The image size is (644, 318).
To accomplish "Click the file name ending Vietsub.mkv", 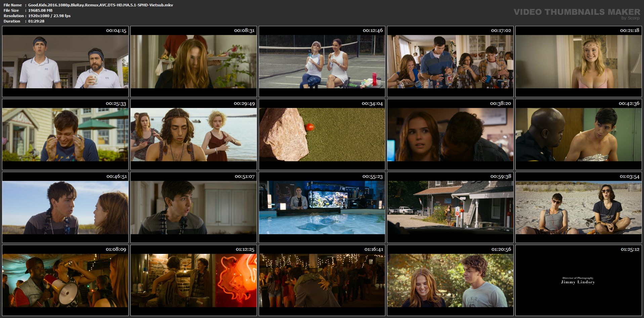I will [x=100, y=5].
